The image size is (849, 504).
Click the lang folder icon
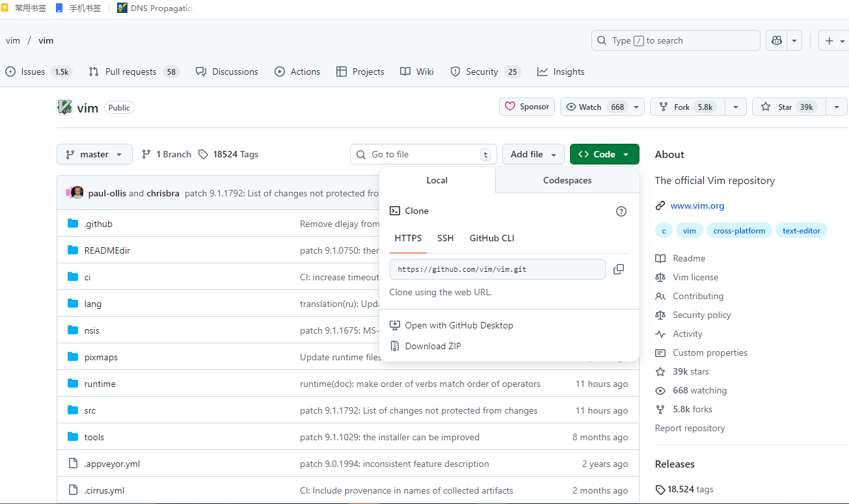pos(73,304)
